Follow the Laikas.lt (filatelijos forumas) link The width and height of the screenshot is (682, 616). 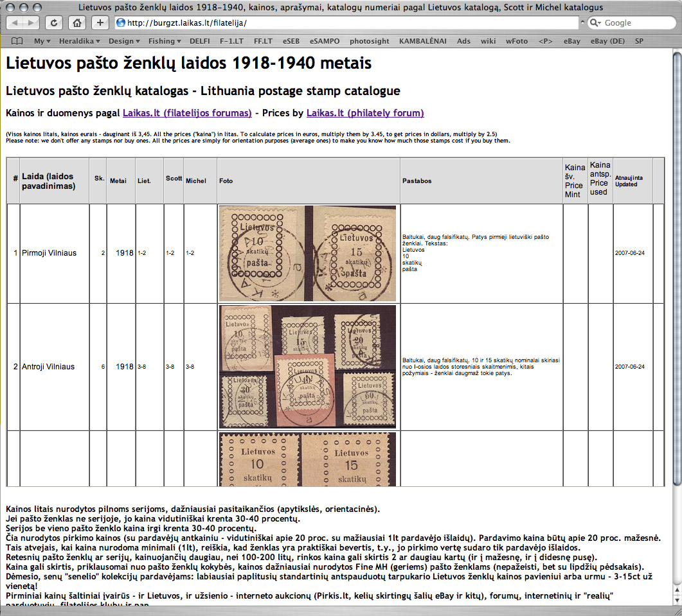point(187,113)
